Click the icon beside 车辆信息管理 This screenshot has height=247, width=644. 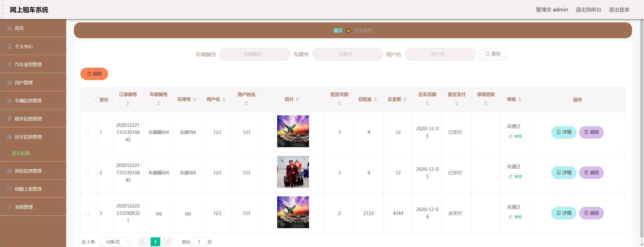click(9, 101)
